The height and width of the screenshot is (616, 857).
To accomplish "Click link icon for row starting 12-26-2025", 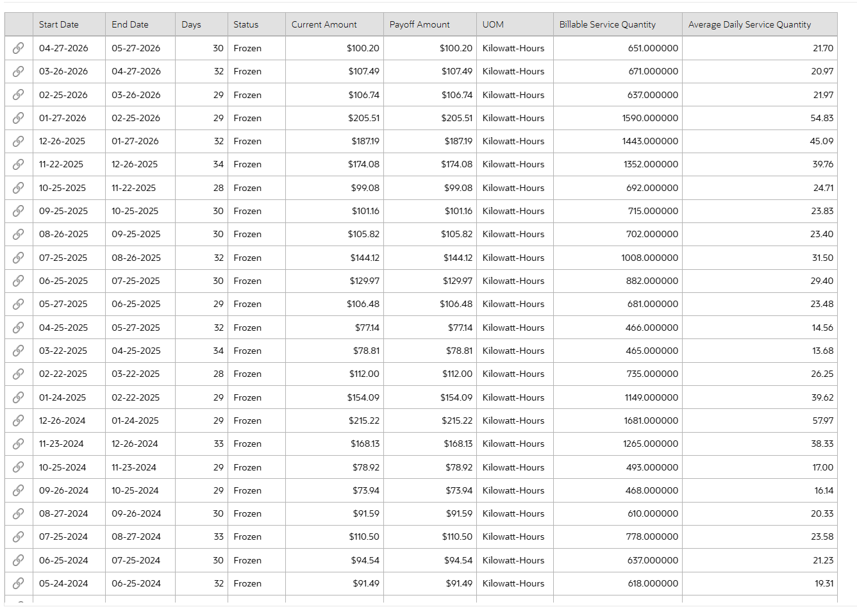I will coord(19,141).
